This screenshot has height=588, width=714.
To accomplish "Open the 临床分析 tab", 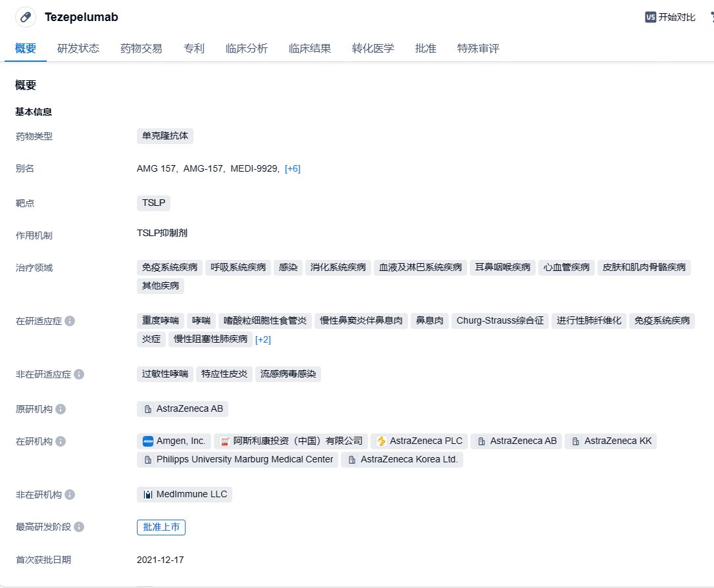I will pos(246,48).
